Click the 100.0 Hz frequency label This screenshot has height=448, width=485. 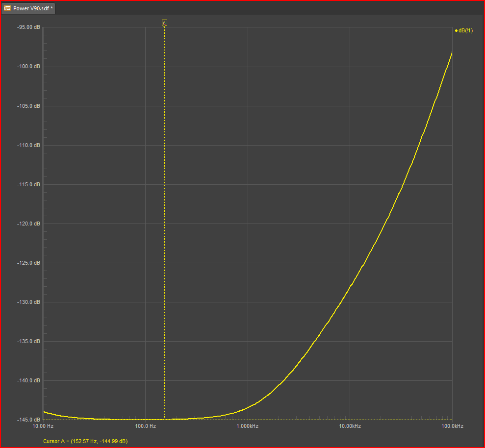pyautogui.click(x=145, y=426)
